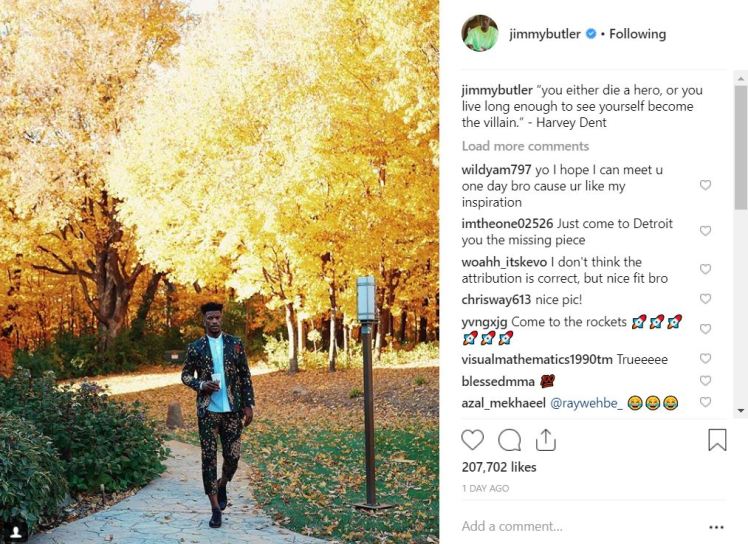Open the comment bubble icon

point(509,440)
